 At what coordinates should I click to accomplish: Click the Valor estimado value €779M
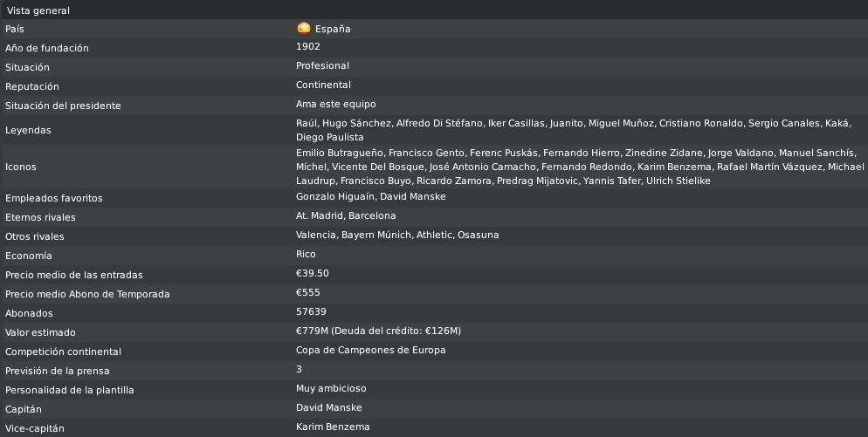(312, 331)
